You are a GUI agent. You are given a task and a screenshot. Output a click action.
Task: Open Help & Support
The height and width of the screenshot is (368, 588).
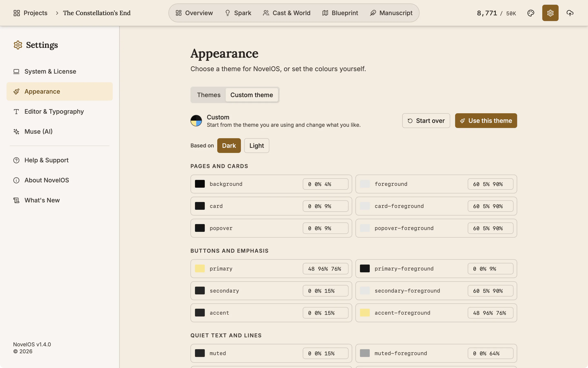pyautogui.click(x=60, y=160)
